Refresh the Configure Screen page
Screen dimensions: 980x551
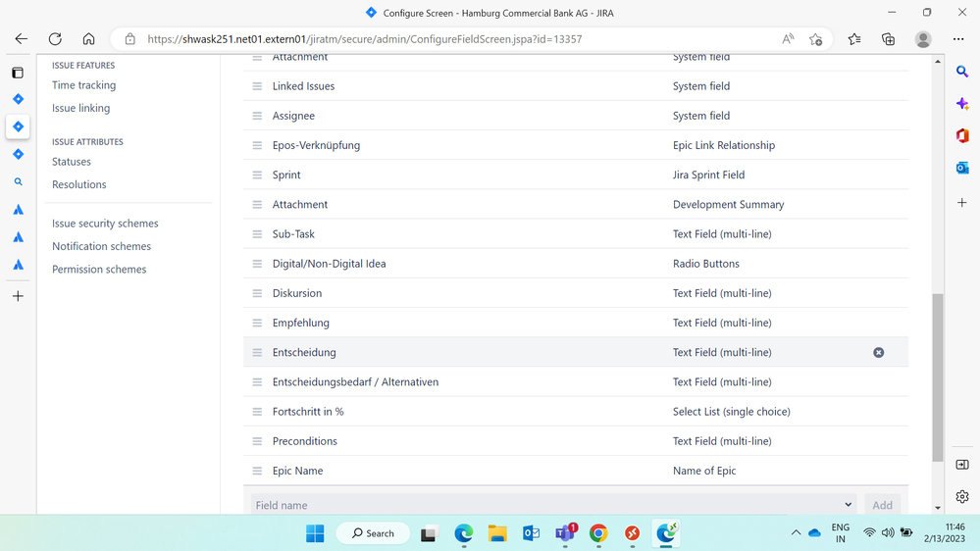55,39
